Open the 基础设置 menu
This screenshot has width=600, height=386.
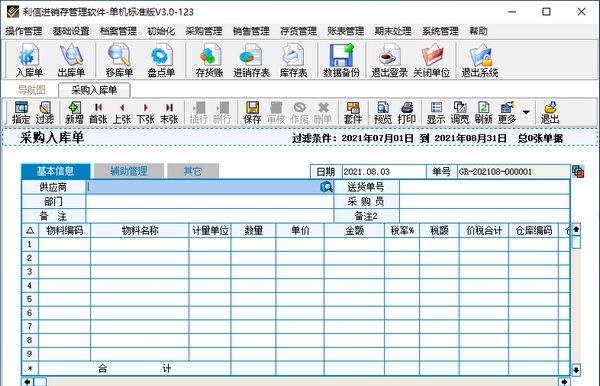point(71,31)
